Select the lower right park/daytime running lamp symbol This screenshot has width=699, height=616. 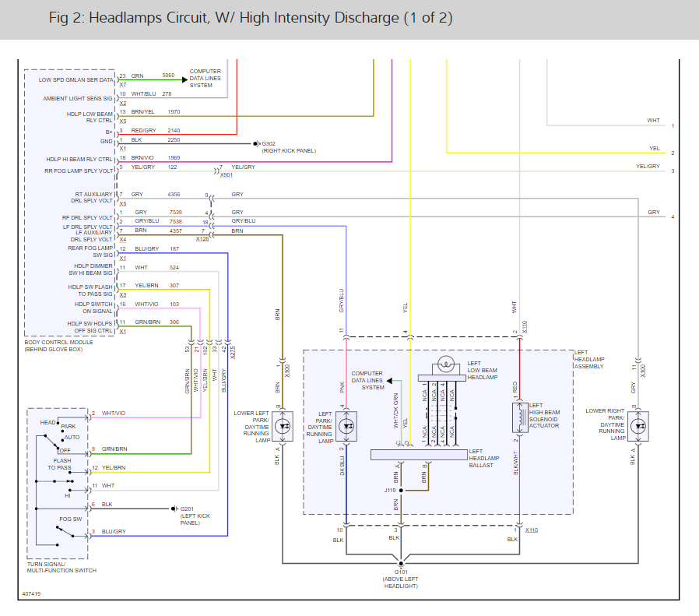pos(639,426)
